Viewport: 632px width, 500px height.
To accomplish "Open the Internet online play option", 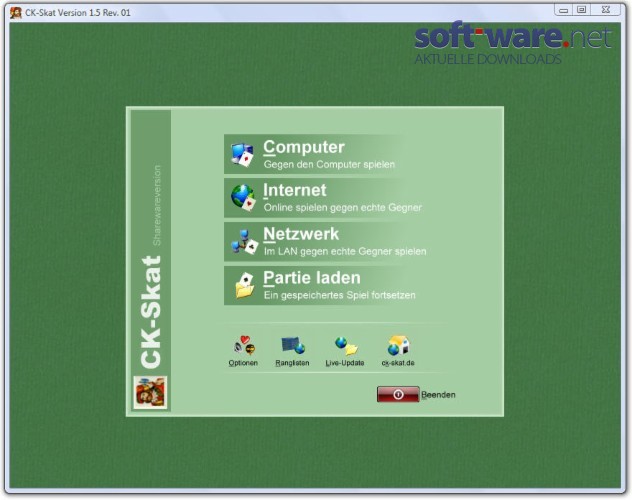I will 322,198.
